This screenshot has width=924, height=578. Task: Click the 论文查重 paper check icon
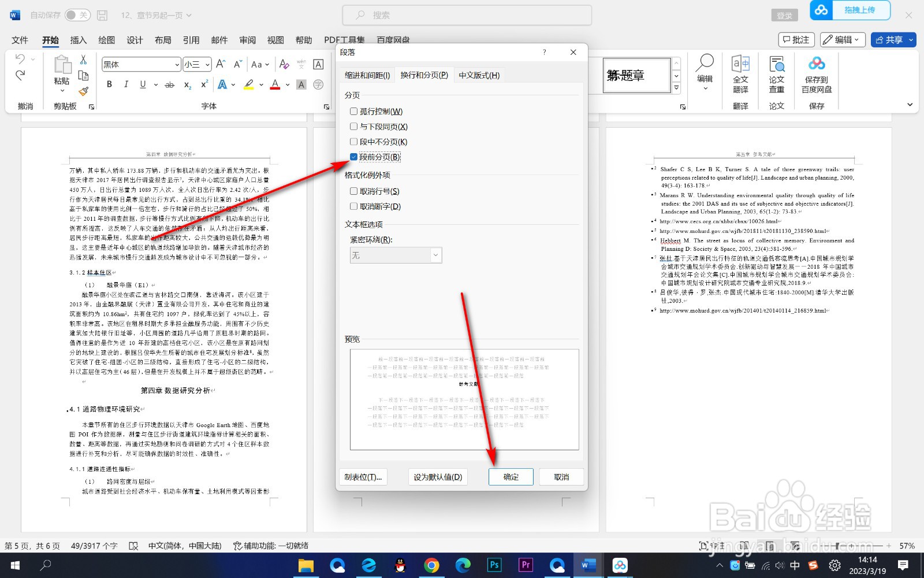[x=776, y=75]
